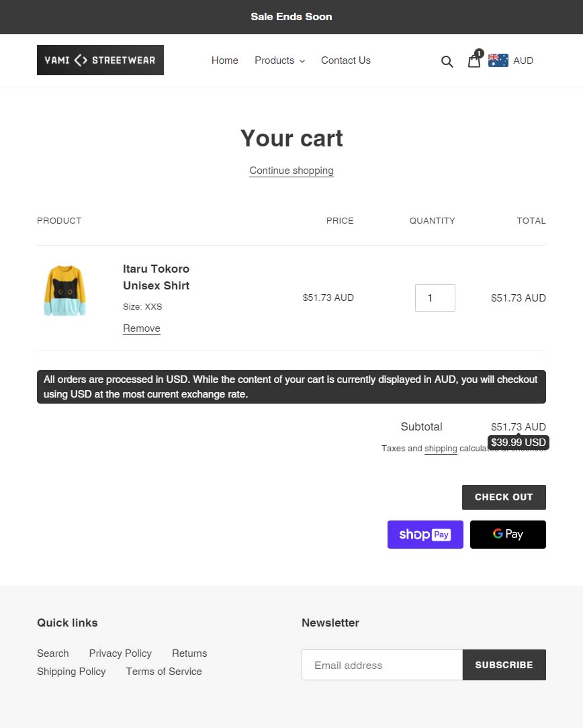Click the Australian flag currency icon

point(498,60)
